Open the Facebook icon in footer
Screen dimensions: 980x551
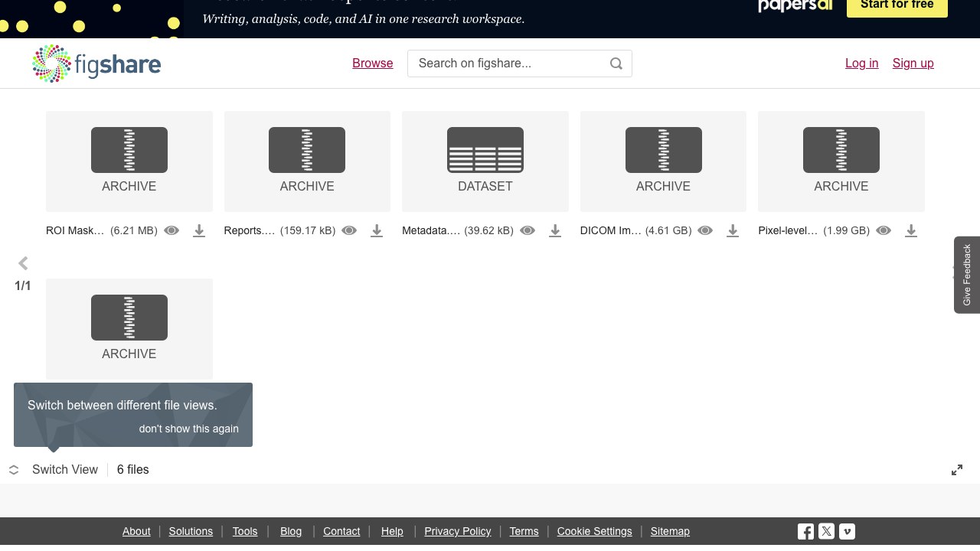(x=805, y=531)
